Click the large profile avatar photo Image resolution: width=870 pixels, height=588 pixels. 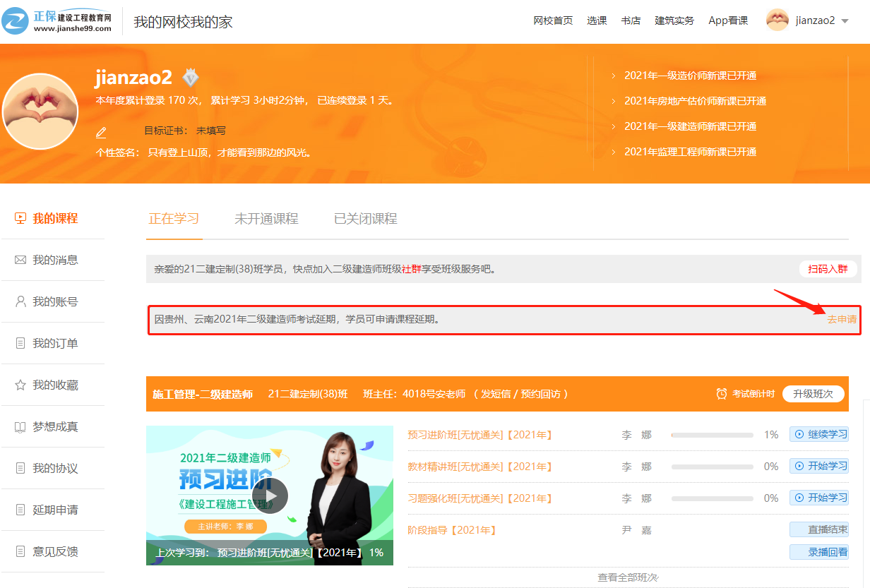(x=40, y=112)
